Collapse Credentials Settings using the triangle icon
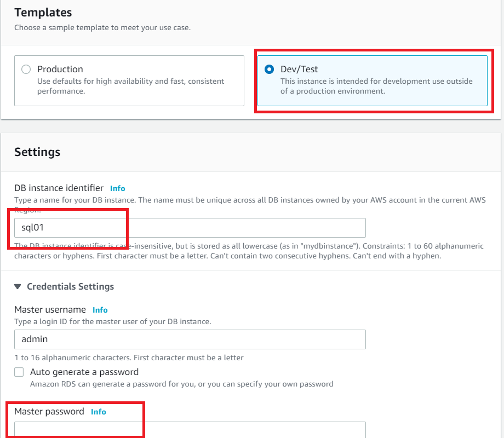This screenshot has width=504, height=438. click(18, 286)
